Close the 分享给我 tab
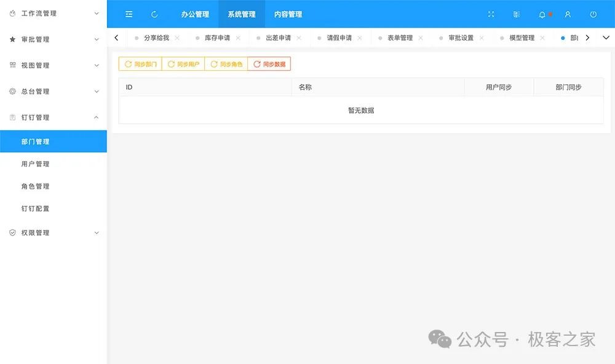This screenshot has height=364, width=615. 177,38
